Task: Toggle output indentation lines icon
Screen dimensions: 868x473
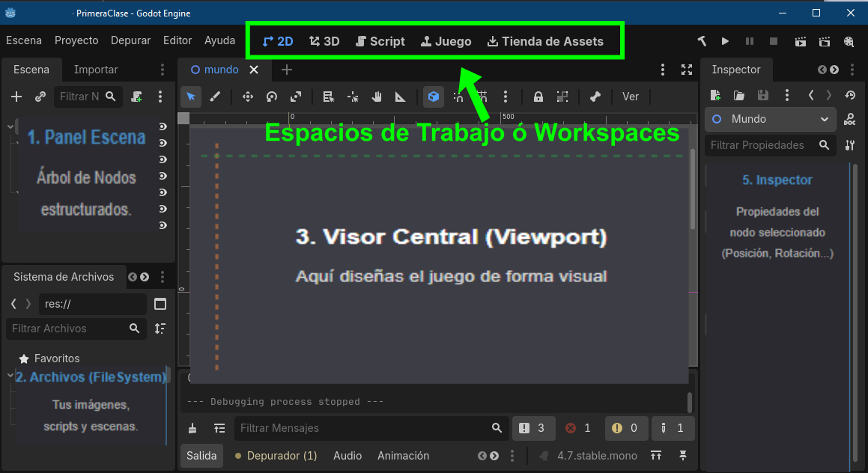Action: pos(219,428)
